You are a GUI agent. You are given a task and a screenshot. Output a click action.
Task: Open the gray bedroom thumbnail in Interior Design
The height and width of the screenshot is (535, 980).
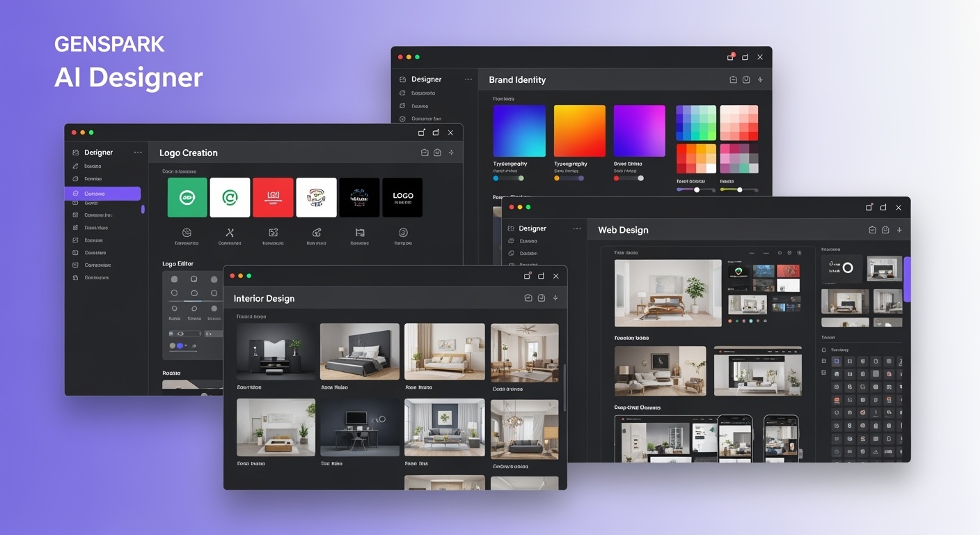point(360,351)
